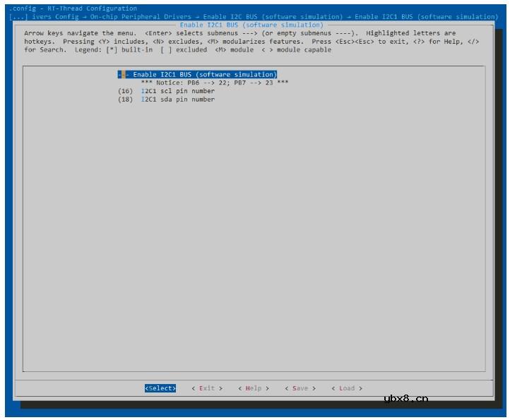Open help with the < Help > button

(x=254, y=388)
